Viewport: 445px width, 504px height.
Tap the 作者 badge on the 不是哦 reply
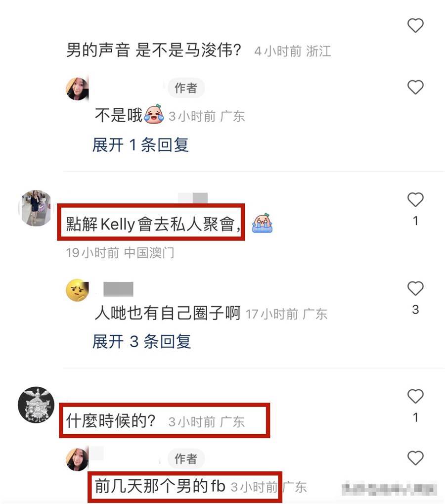186,88
